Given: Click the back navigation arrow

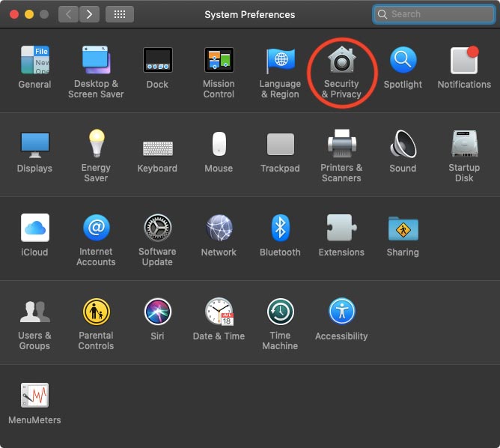Looking at the screenshot, I should (x=69, y=14).
